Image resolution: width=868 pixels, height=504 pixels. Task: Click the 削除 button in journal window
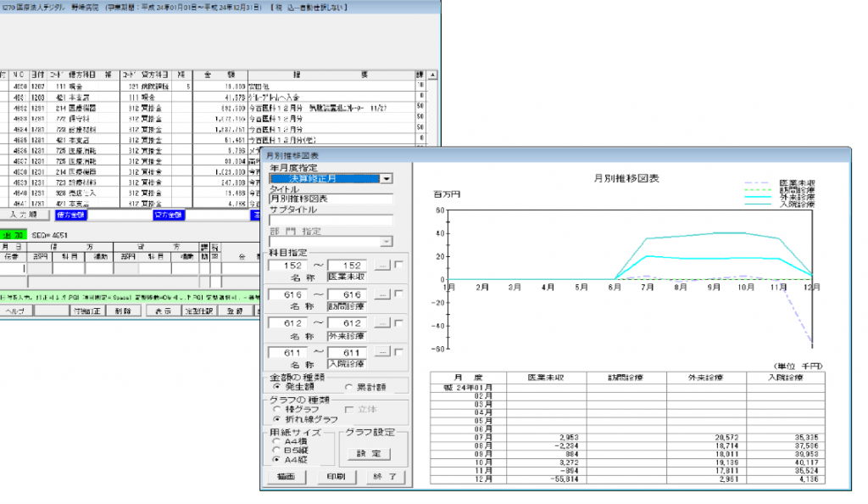click(123, 311)
